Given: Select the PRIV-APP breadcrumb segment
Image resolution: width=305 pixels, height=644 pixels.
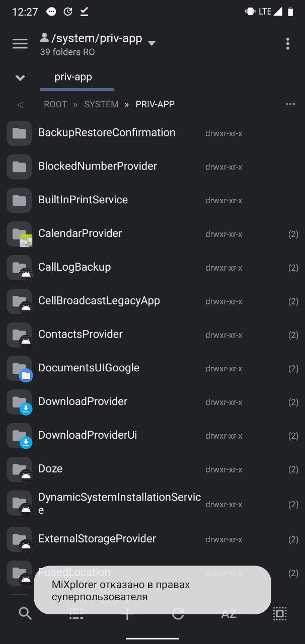Looking at the screenshot, I should click(x=155, y=104).
